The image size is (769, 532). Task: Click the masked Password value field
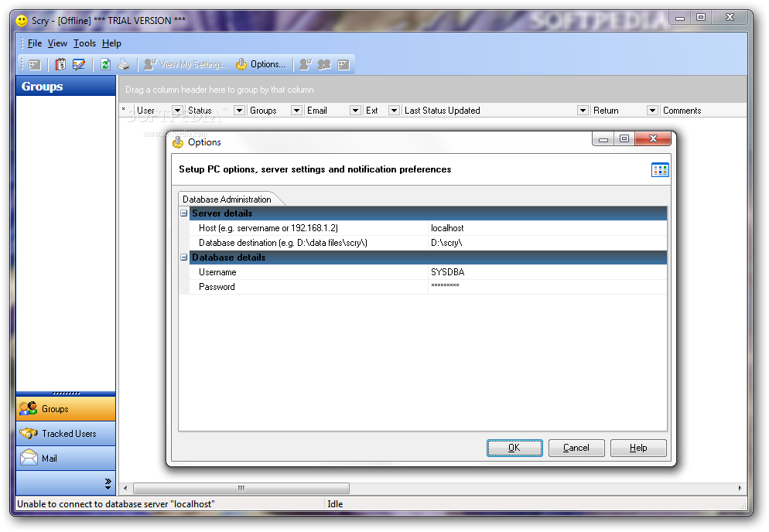pyautogui.click(x=547, y=287)
